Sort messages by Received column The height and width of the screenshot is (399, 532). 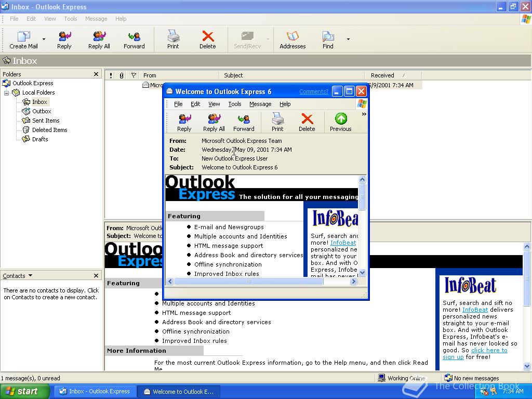[x=393, y=75]
